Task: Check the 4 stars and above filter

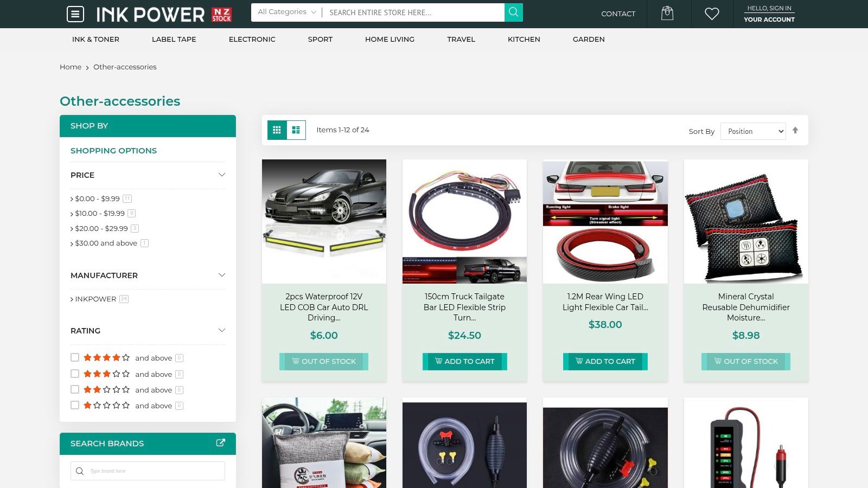Action: (x=75, y=357)
